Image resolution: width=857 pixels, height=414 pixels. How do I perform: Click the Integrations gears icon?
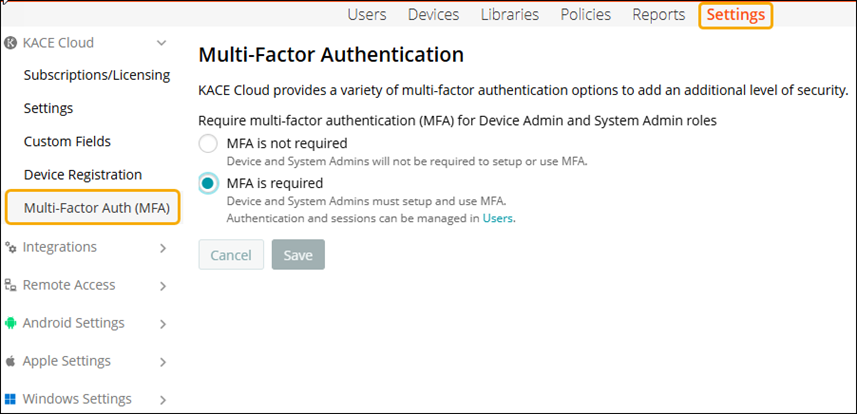tap(11, 247)
